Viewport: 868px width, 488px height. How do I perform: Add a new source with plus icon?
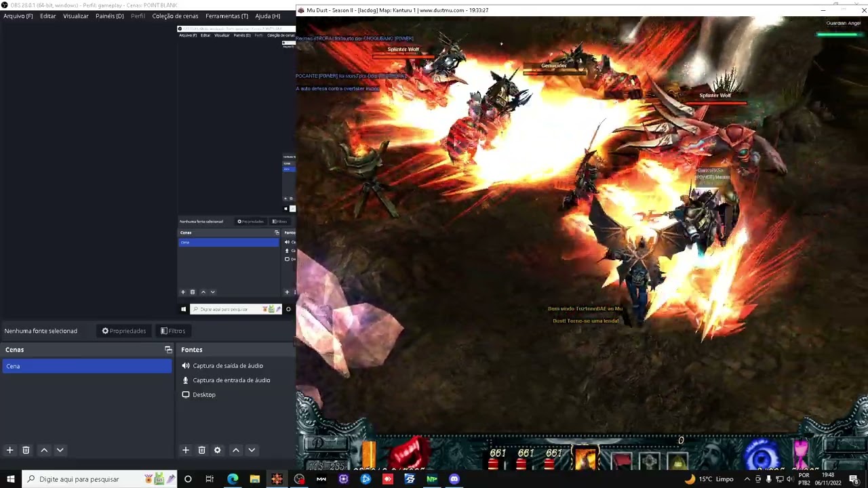pyautogui.click(x=185, y=450)
